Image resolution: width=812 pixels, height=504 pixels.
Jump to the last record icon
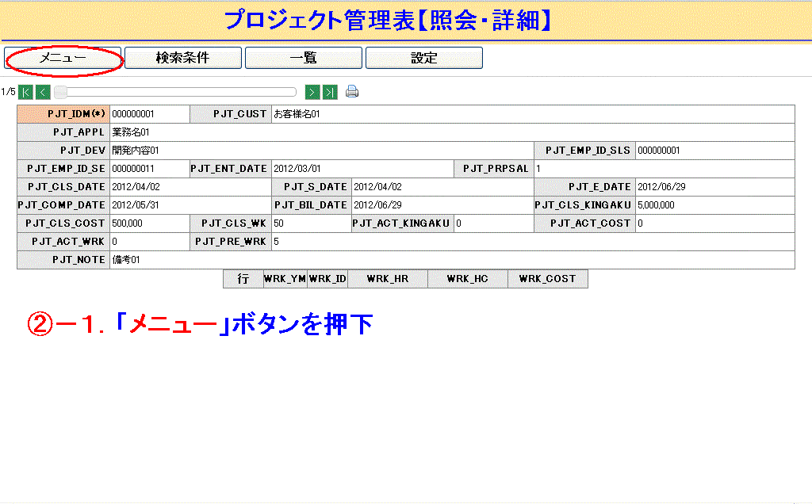pyautogui.click(x=330, y=92)
